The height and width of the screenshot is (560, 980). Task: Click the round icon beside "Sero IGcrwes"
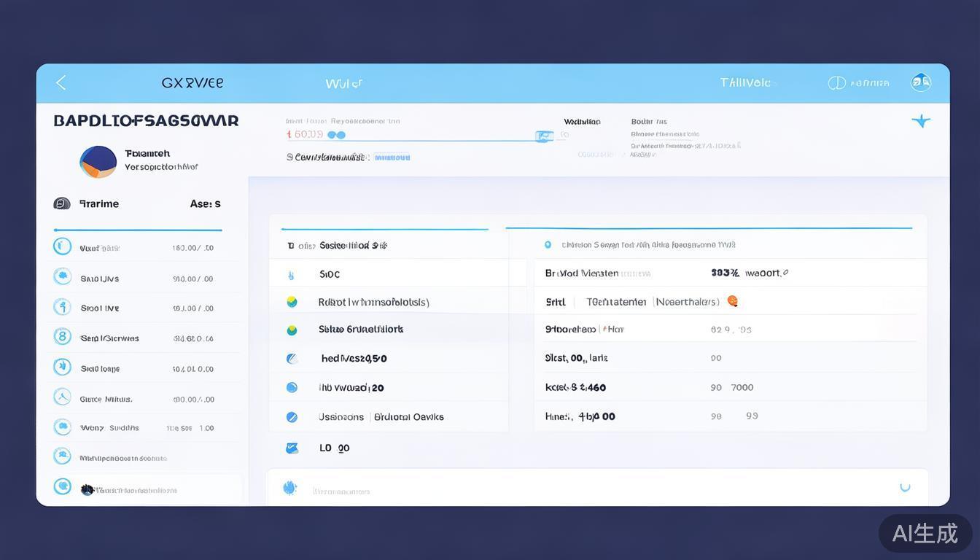[x=63, y=337]
